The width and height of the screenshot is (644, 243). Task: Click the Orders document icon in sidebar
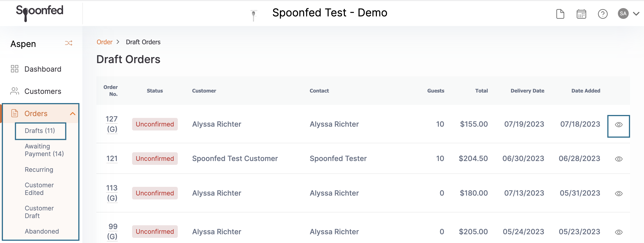[14, 113]
